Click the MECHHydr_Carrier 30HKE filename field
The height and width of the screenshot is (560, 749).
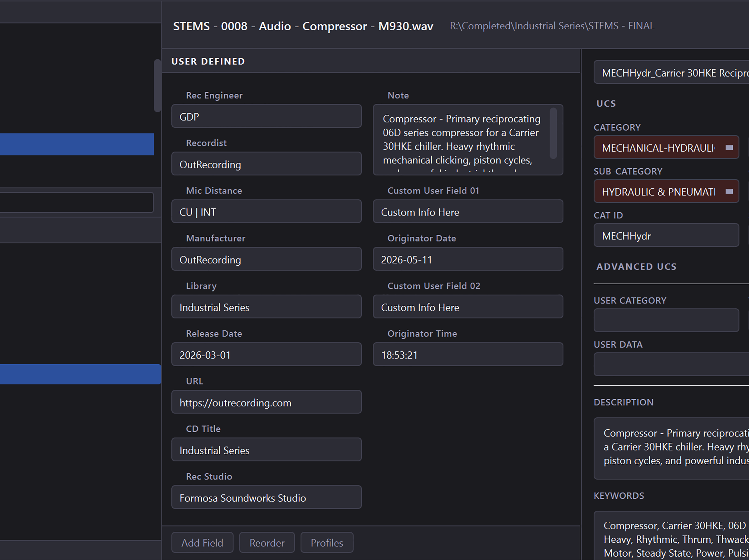click(671, 72)
